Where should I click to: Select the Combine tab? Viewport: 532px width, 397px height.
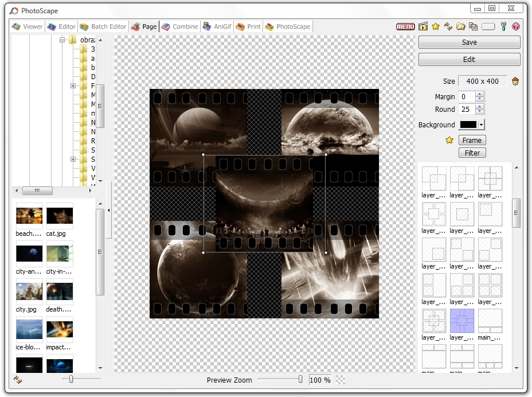pyautogui.click(x=179, y=26)
